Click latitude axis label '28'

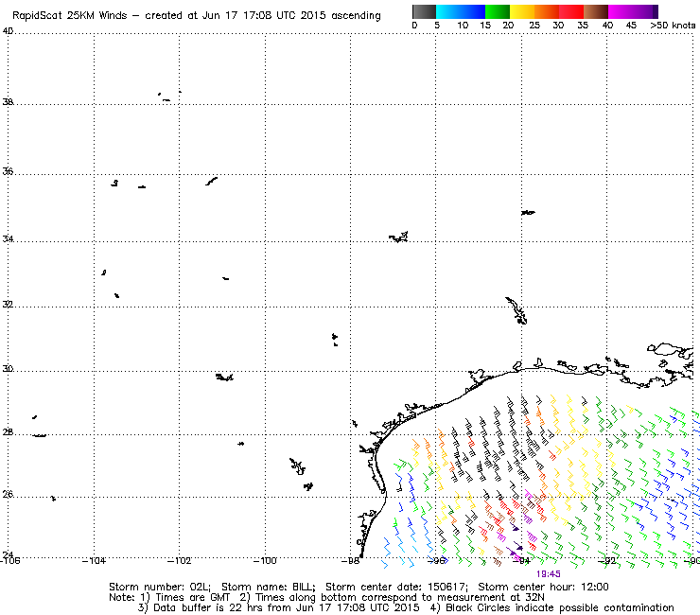[x=8, y=432]
